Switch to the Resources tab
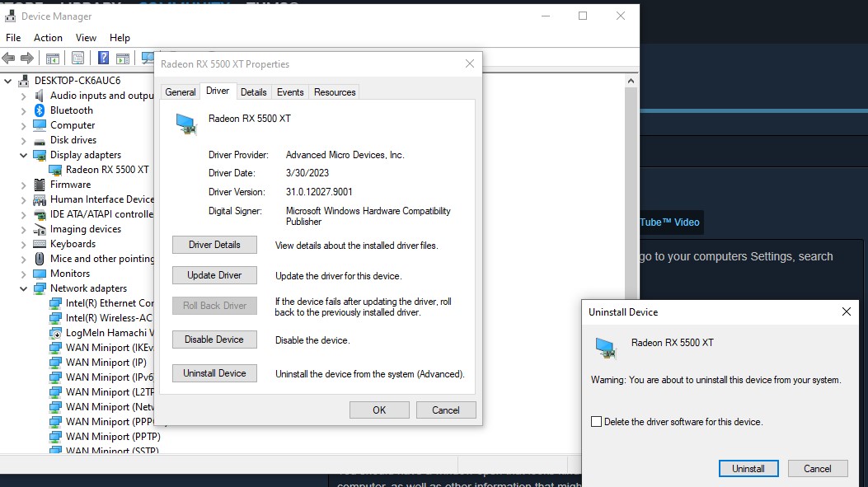Screen dimensions: 868x487 [x=335, y=92]
